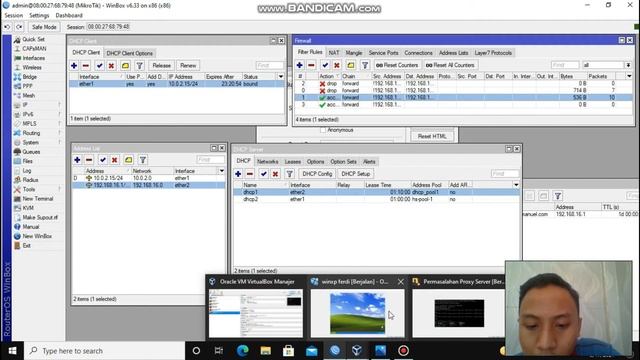
Task: Toggle the Safe Mode button
Action: coord(44,27)
